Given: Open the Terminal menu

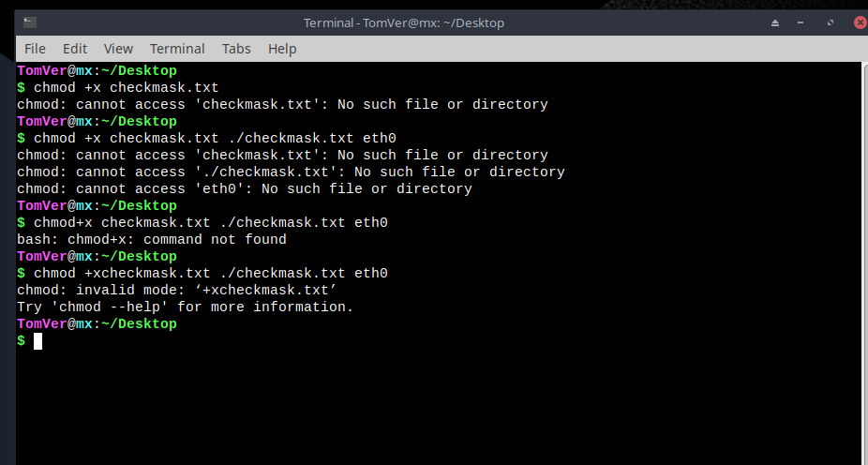Looking at the screenshot, I should point(177,49).
